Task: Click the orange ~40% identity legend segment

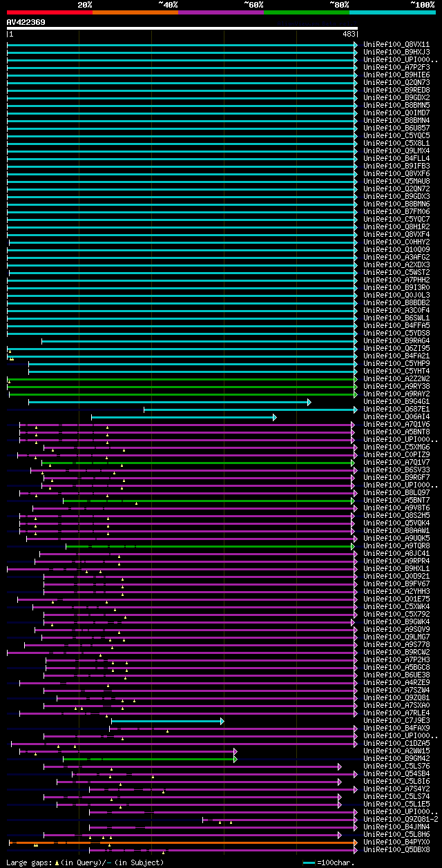Action: 135,12
